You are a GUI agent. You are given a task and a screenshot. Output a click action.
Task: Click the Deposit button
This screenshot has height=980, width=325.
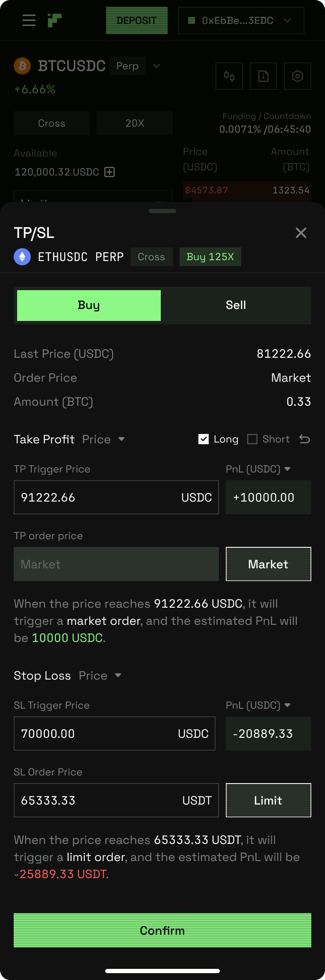pos(137,21)
